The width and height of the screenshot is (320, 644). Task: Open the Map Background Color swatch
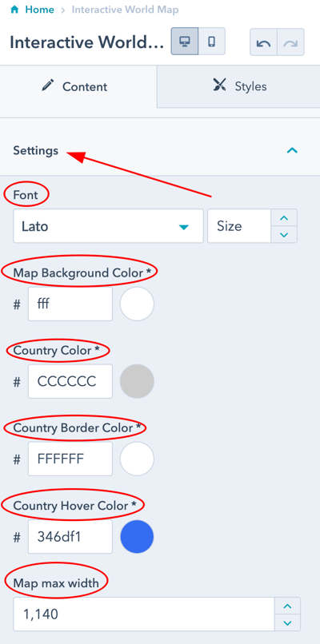pyautogui.click(x=137, y=304)
